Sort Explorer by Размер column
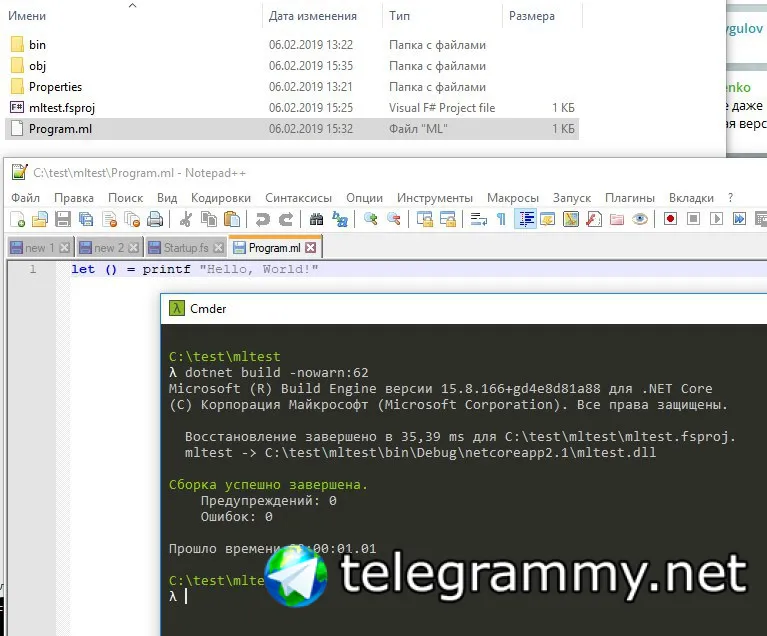 (x=532, y=16)
